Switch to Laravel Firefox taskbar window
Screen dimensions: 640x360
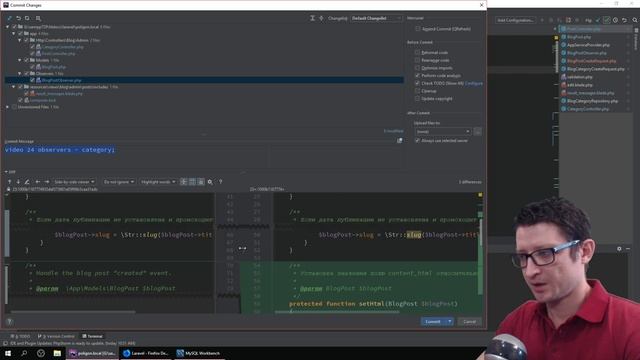[x=147, y=353]
